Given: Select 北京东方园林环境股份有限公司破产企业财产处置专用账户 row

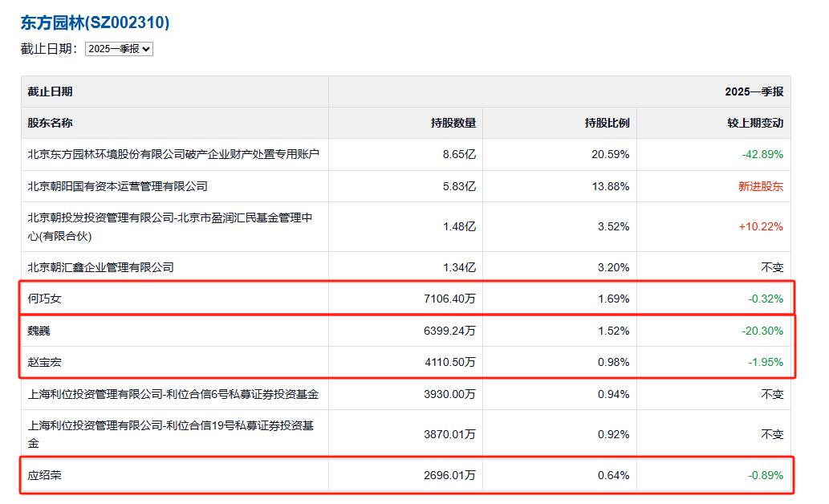Looking at the screenshot, I should (406, 154).
